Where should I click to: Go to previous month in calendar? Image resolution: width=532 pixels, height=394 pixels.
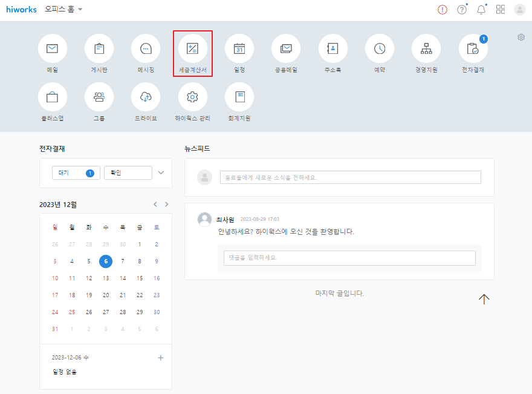pos(155,205)
